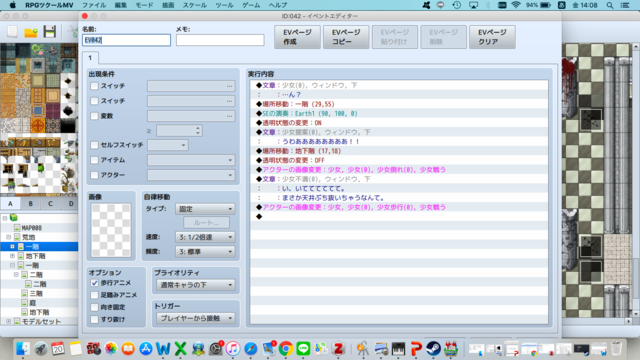The height and width of the screenshot is (360, 640).
Task: Uncheck the 歩行アニメ option
Action: [x=94, y=283]
